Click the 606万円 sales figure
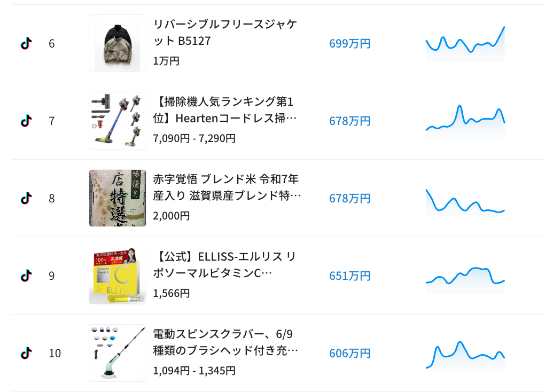This screenshot has width=545, height=392. pos(349,354)
